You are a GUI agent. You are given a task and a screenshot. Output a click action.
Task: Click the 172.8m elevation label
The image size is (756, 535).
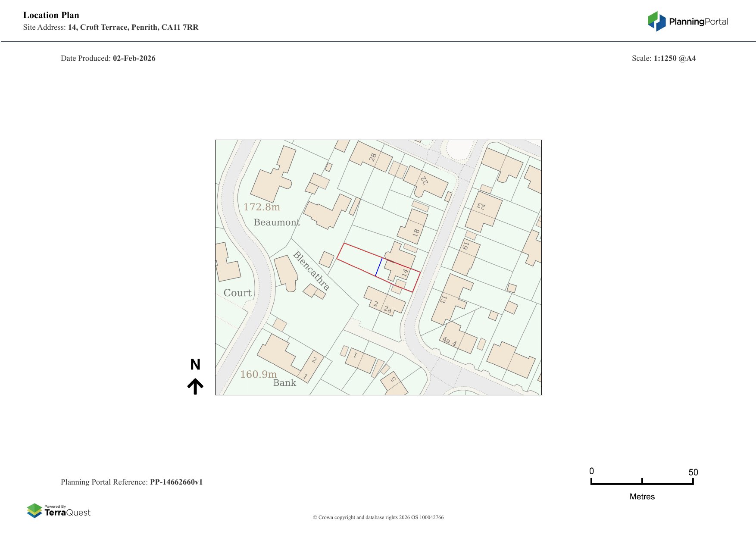[262, 207]
